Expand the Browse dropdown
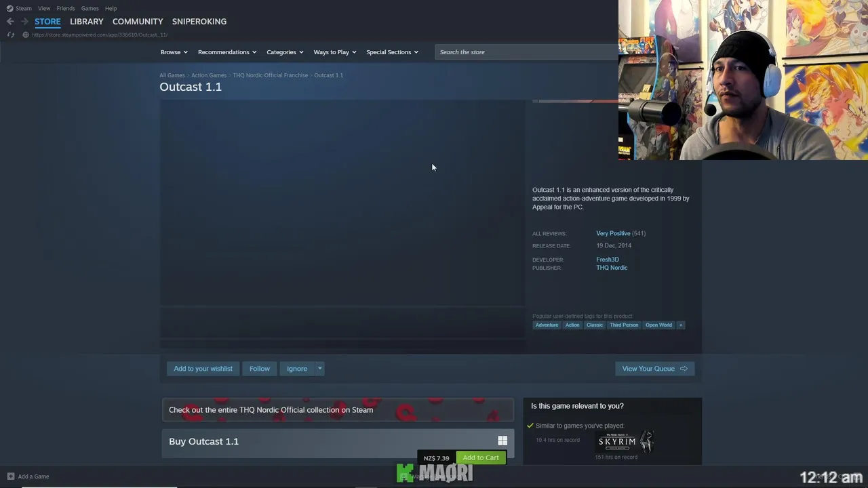 pos(174,52)
